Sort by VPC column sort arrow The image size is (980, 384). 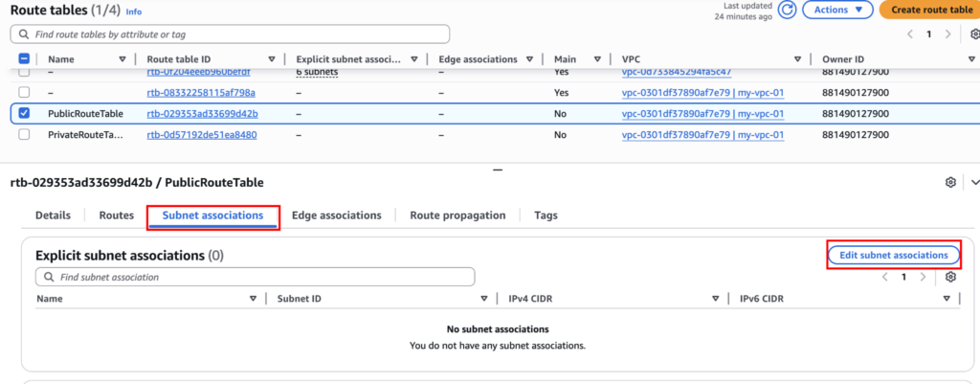797,59
